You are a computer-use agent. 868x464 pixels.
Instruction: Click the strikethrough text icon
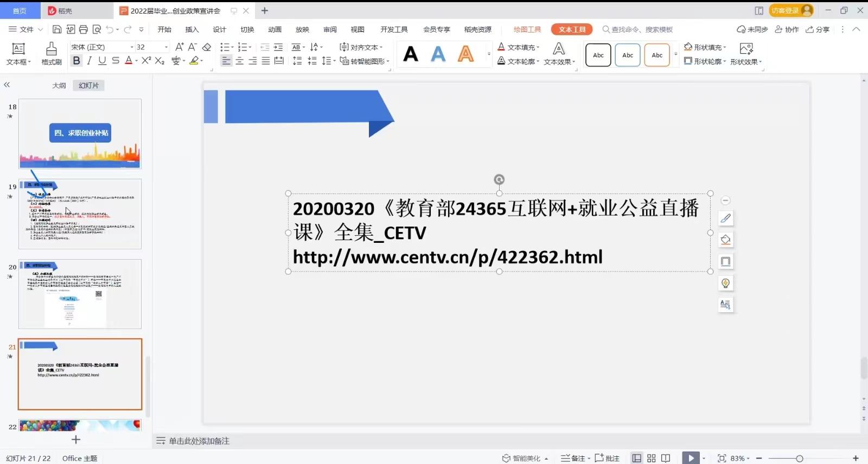tap(116, 61)
